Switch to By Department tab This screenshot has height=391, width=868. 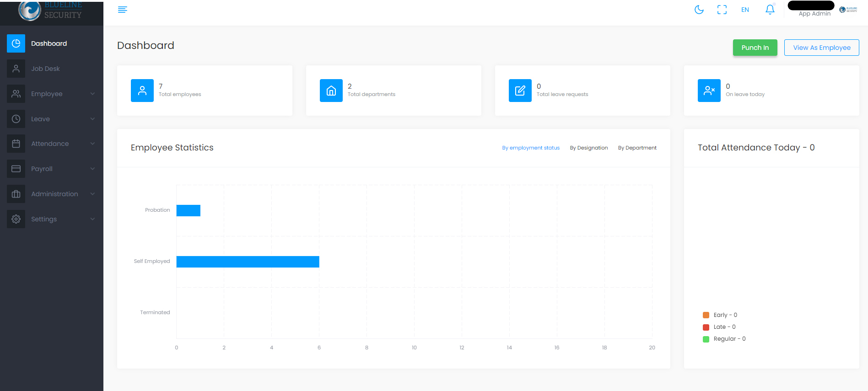pyautogui.click(x=637, y=148)
